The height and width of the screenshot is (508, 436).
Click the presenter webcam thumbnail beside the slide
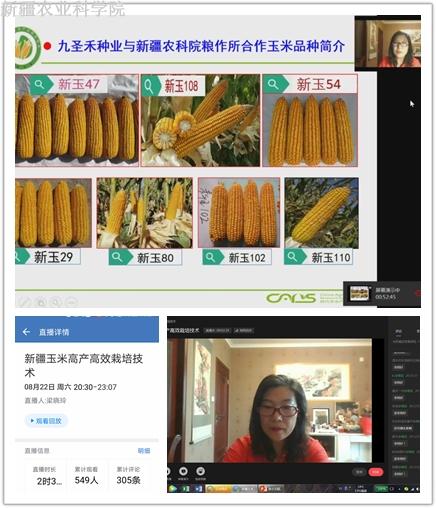[x=388, y=43]
